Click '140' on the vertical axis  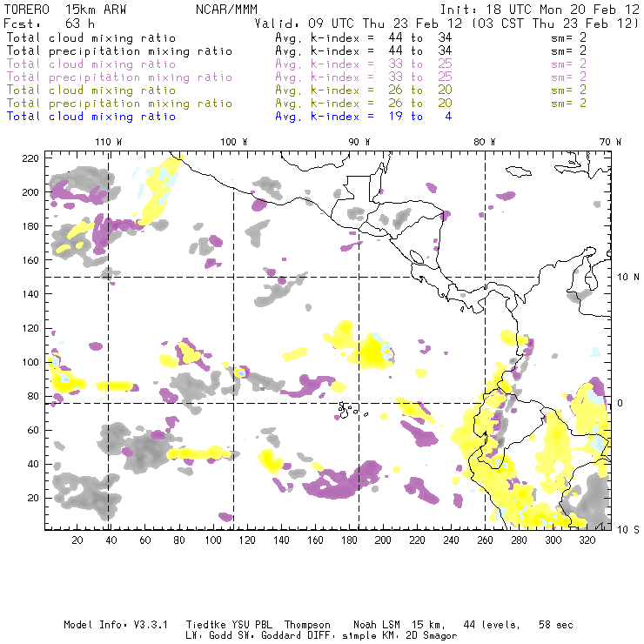click(30, 294)
